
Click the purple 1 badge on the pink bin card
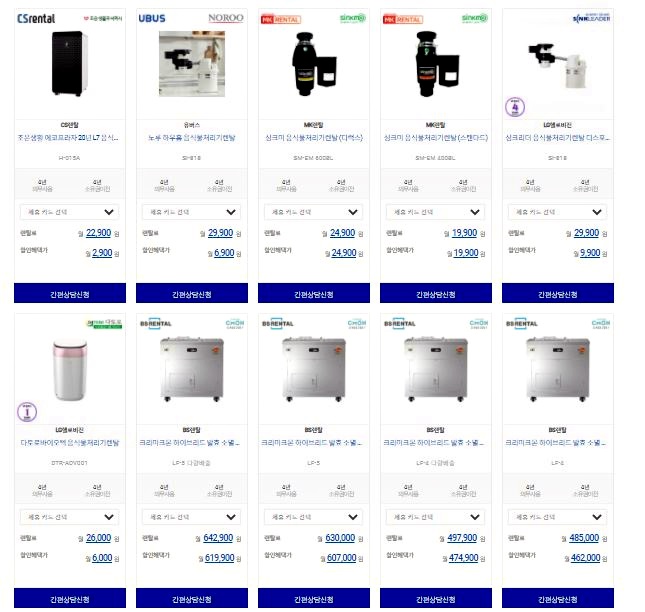(x=27, y=412)
